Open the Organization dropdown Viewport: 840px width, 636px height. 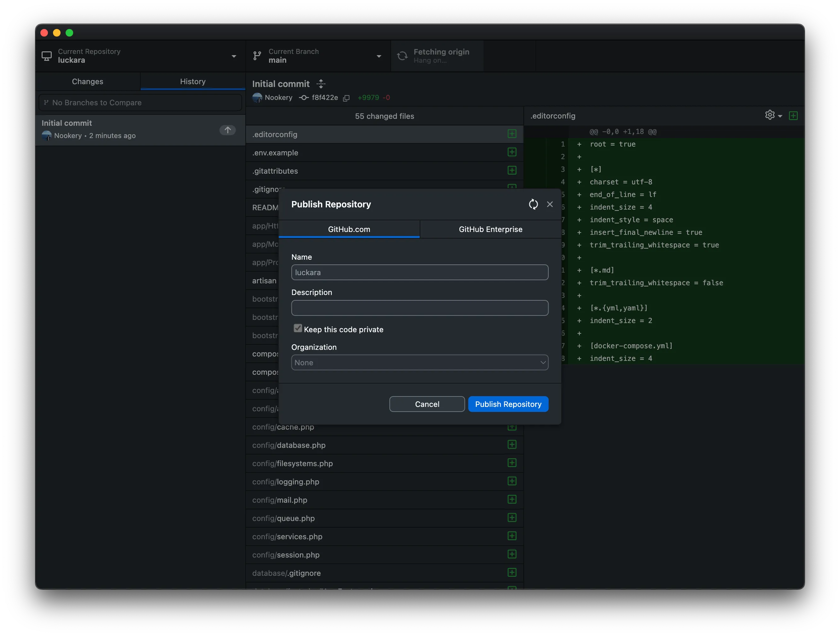(419, 363)
